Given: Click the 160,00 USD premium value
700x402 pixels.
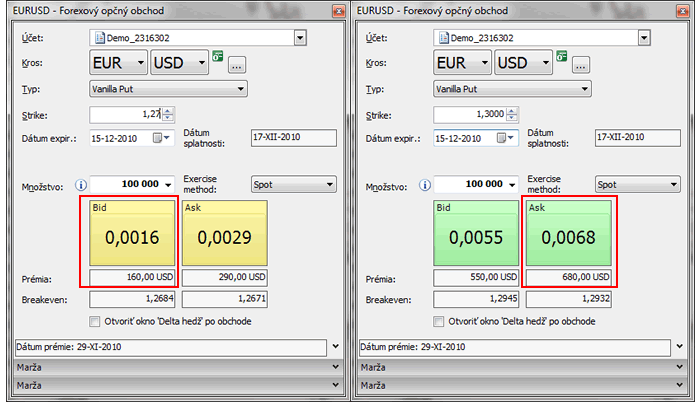Looking at the screenshot, I should click(132, 277).
